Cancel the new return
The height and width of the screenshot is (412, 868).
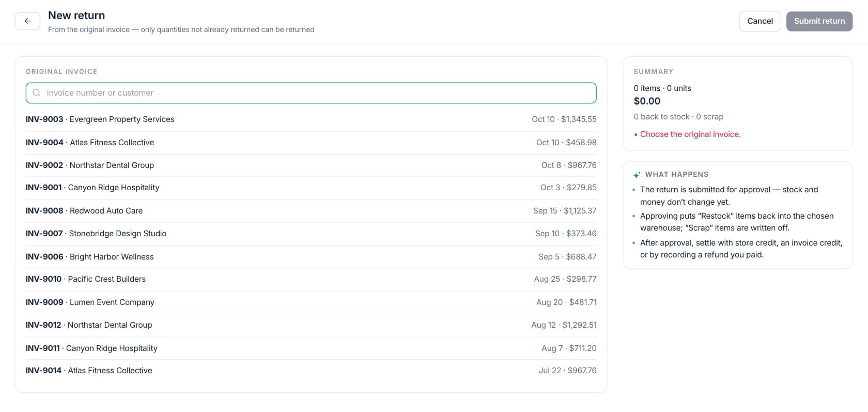[760, 21]
